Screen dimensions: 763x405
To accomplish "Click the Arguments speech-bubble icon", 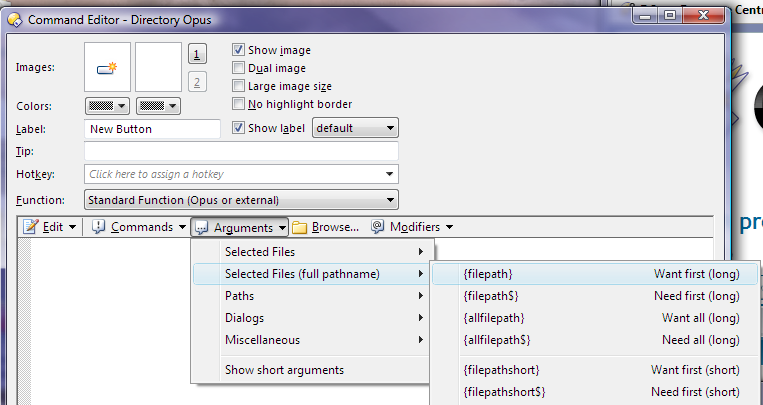I will (202, 227).
